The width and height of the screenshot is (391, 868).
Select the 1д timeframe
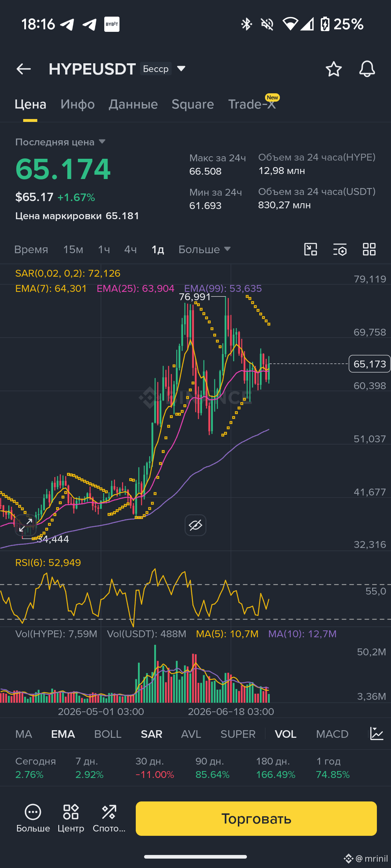(x=158, y=250)
